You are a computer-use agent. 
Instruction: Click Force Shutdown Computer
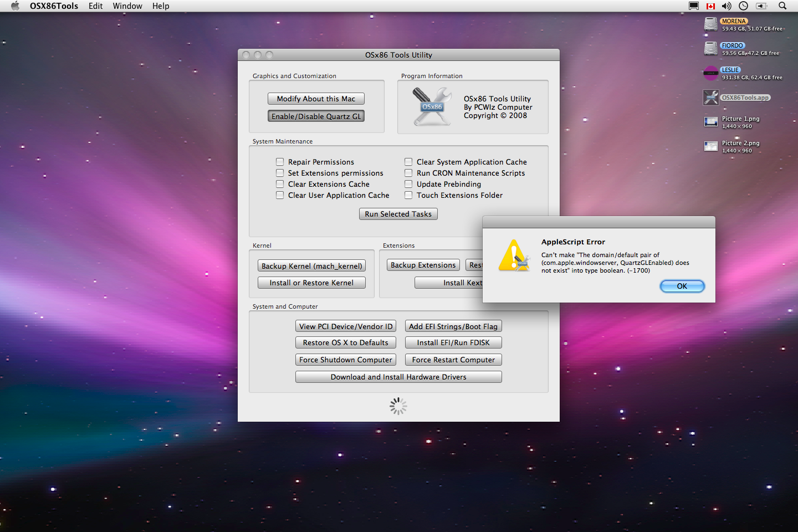(346, 360)
